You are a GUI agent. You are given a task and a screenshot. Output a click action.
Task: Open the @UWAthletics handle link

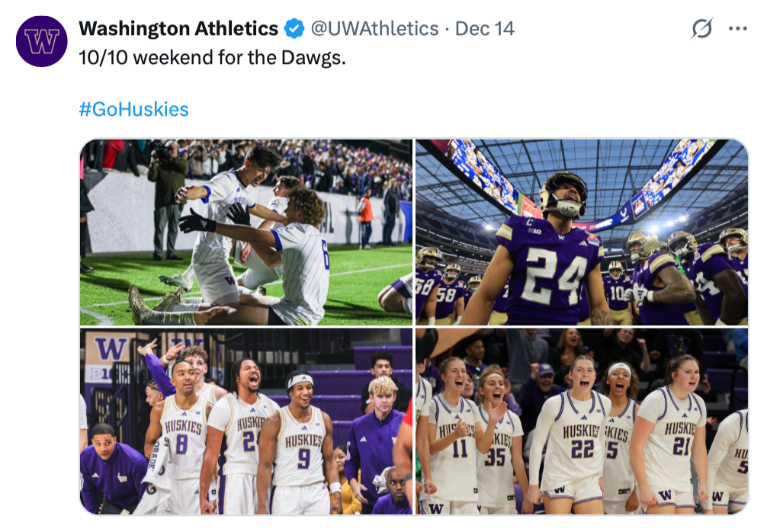(374, 29)
